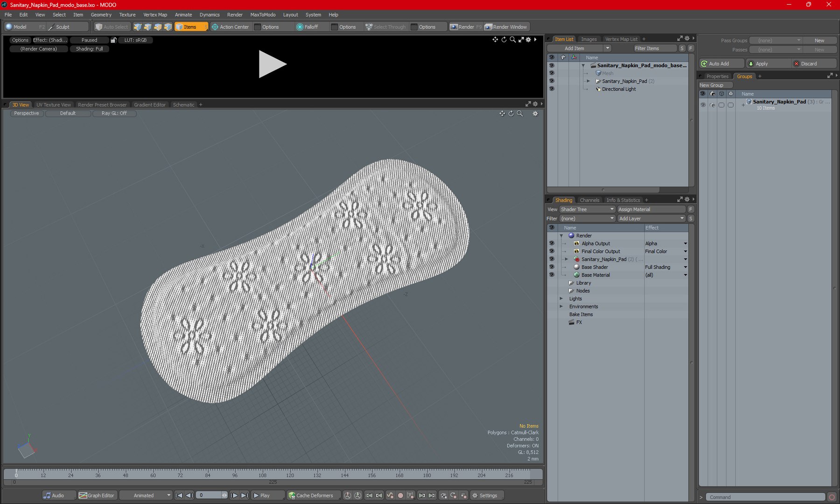Open the Shader Tree view dropdown
This screenshot has width=840, height=504.
pyautogui.click(x=587, y=210)
